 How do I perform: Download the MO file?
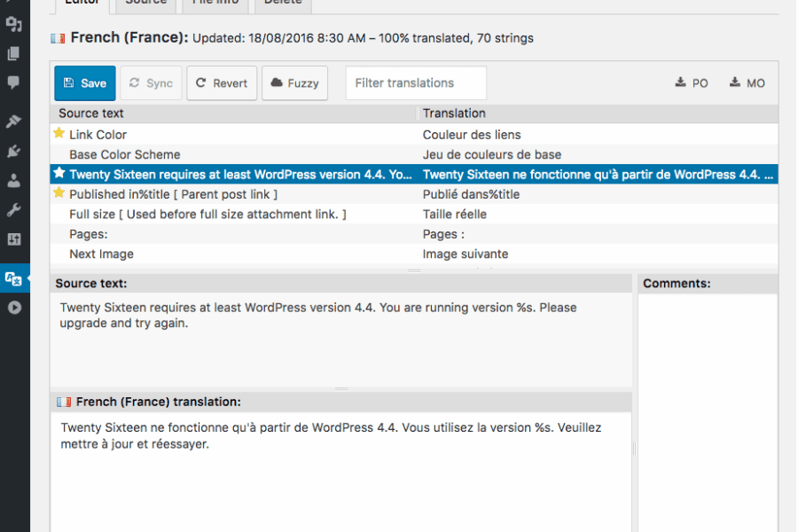point(747,83)
